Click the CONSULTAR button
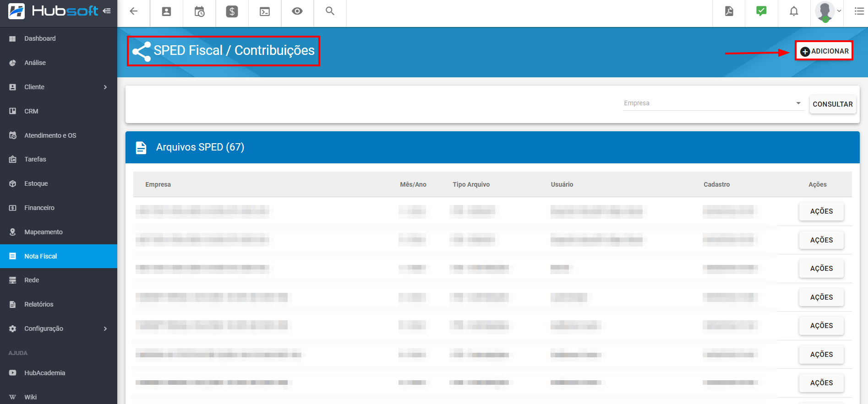 (833, 104)
